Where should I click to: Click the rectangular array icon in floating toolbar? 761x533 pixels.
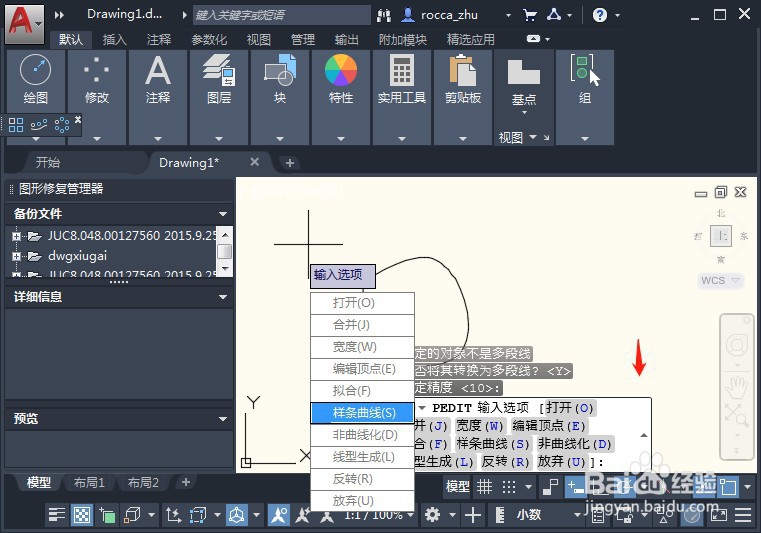[x=16, y=125]
